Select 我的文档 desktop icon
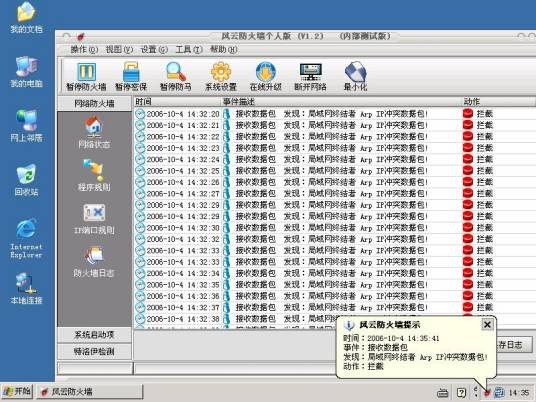Viewport: 536px width, 402px height. [x=26, y=18]
